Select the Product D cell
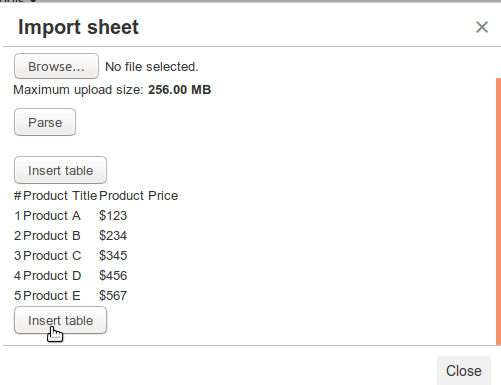Image resolution: width=501 pixels, height=385 pixels. click(52, 276)
